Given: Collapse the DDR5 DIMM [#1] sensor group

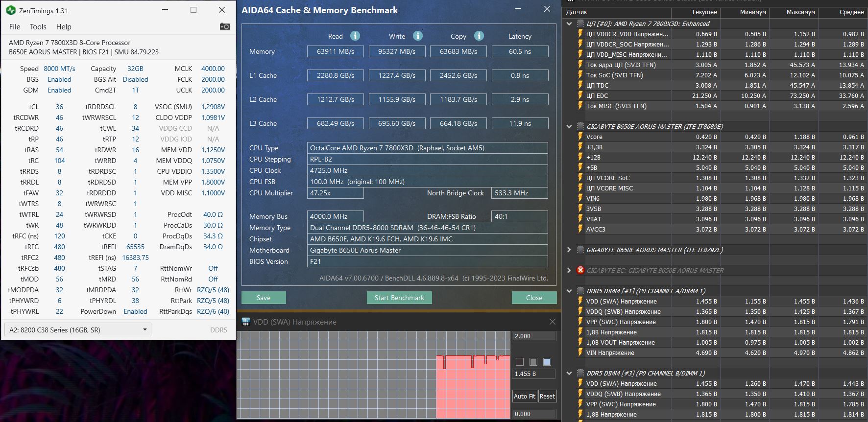Looking at the screenshot, I should (569, 291).
